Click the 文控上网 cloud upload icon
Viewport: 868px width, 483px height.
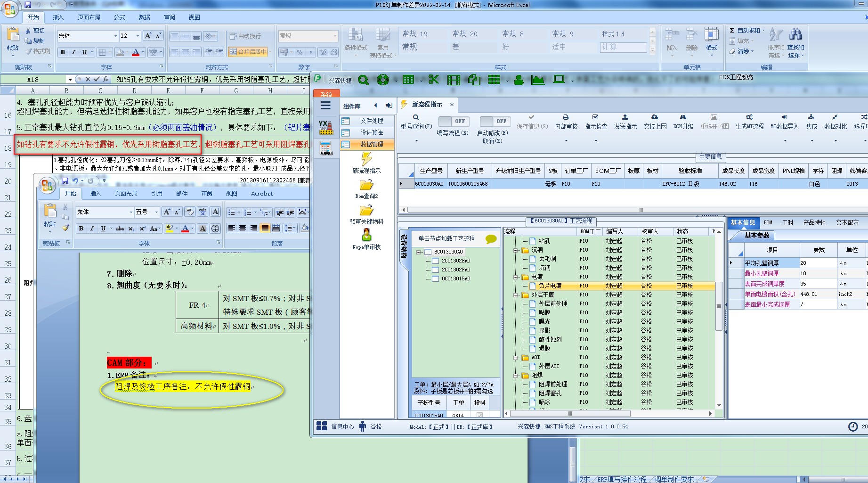pos(655,117)
